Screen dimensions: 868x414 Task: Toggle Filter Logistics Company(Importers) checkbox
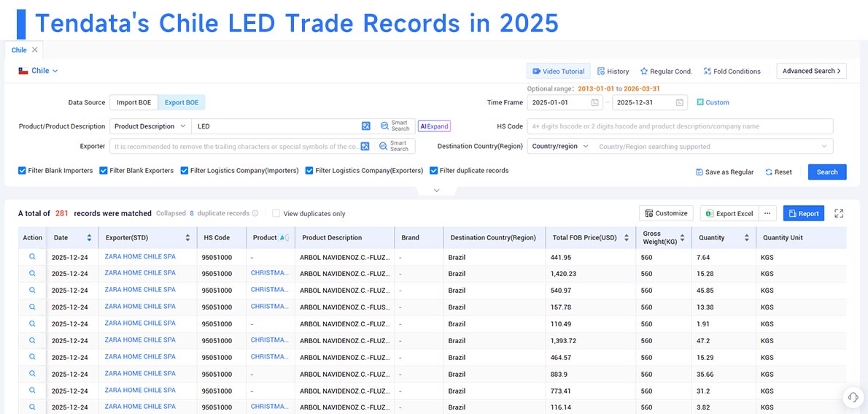[x=185, y=171]
